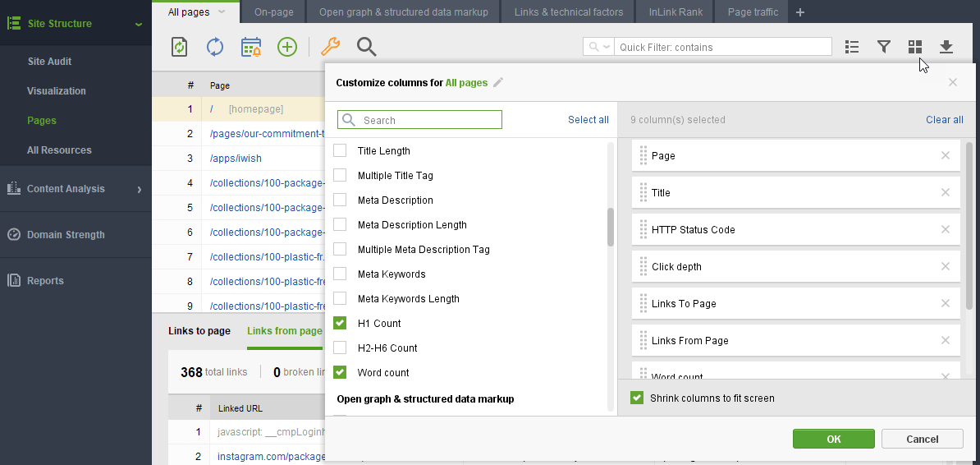The height and width of the screenshot is (465, 980).
Task: Open the scheduled tasks calendar icon
Action: [250, 47]
